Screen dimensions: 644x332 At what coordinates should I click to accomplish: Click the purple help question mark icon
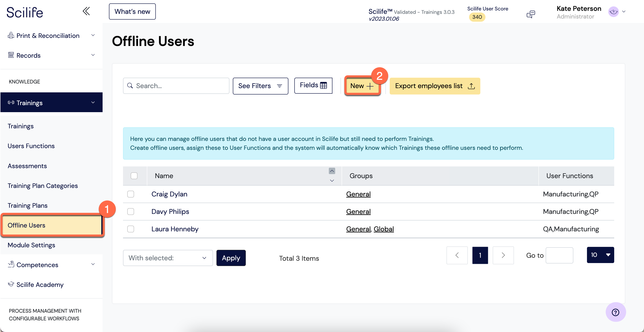pyautogui.click(x=615, y=312)
